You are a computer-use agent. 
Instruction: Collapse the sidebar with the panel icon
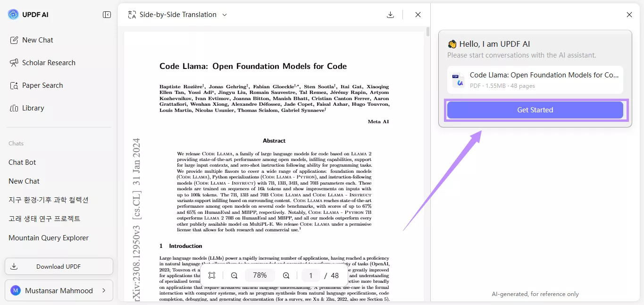[107, 15]
